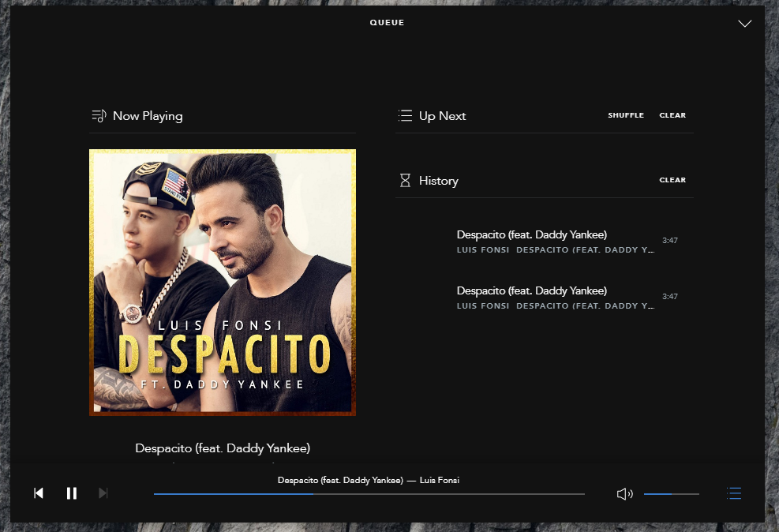Toggle the queue list icon in player bar
The image size is (779, 532).
(x=734, y=493)
